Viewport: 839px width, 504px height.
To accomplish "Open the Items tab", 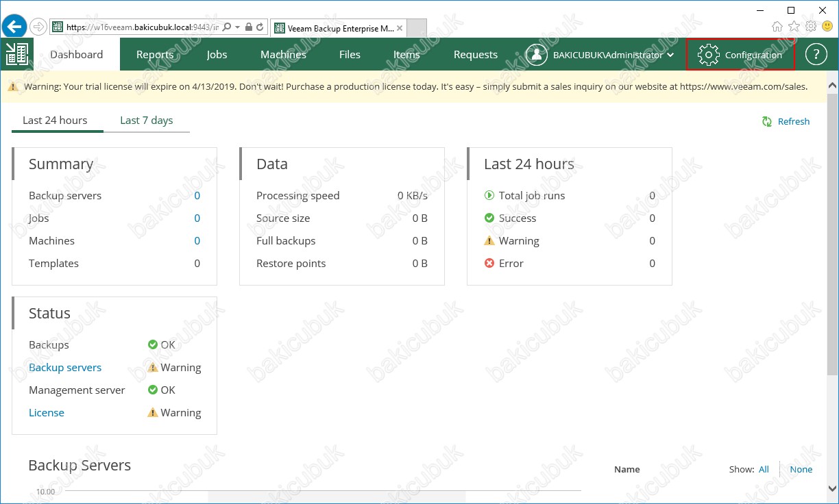I will tap(406, 55).
